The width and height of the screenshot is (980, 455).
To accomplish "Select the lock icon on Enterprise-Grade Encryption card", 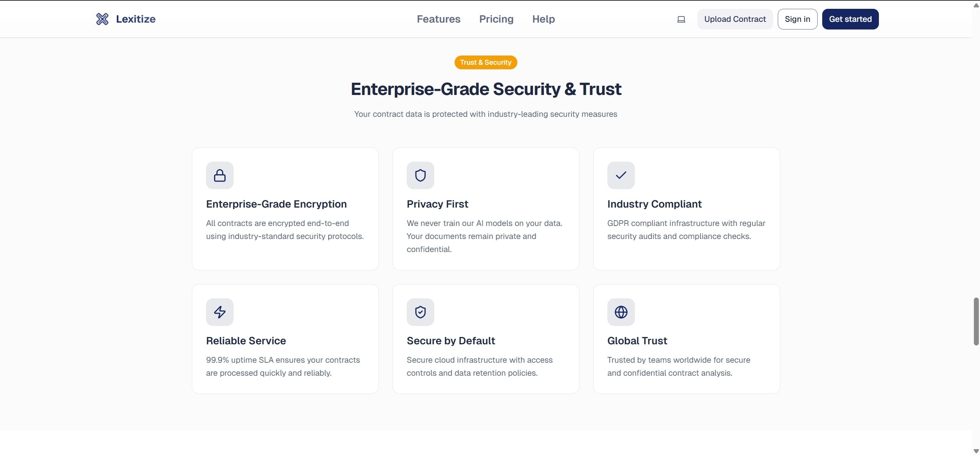I will tap(219, 175).
